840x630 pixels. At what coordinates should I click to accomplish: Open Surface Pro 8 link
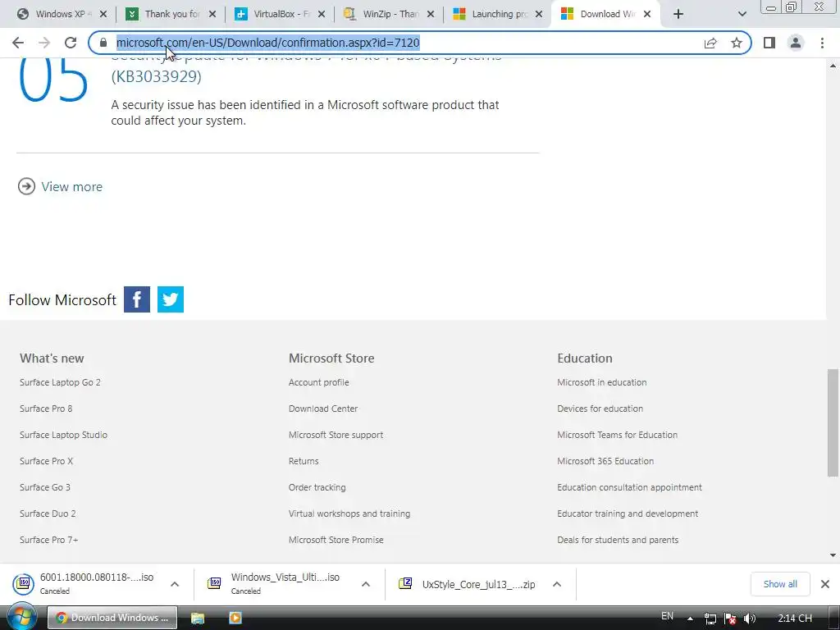[46, 409]
